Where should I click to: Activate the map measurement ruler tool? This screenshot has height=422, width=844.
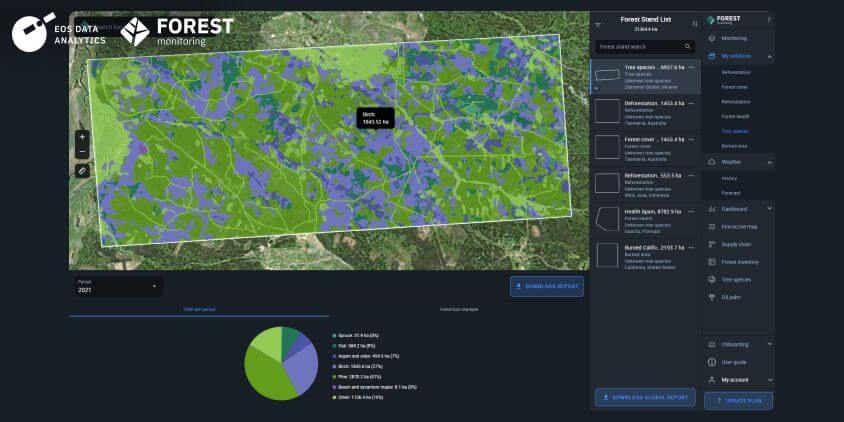82,171
